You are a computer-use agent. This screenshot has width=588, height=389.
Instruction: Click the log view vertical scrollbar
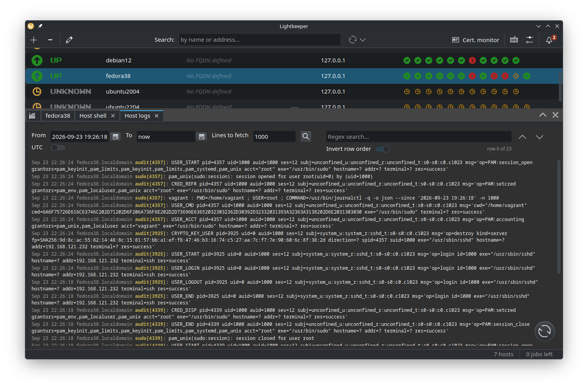(559, 216)
